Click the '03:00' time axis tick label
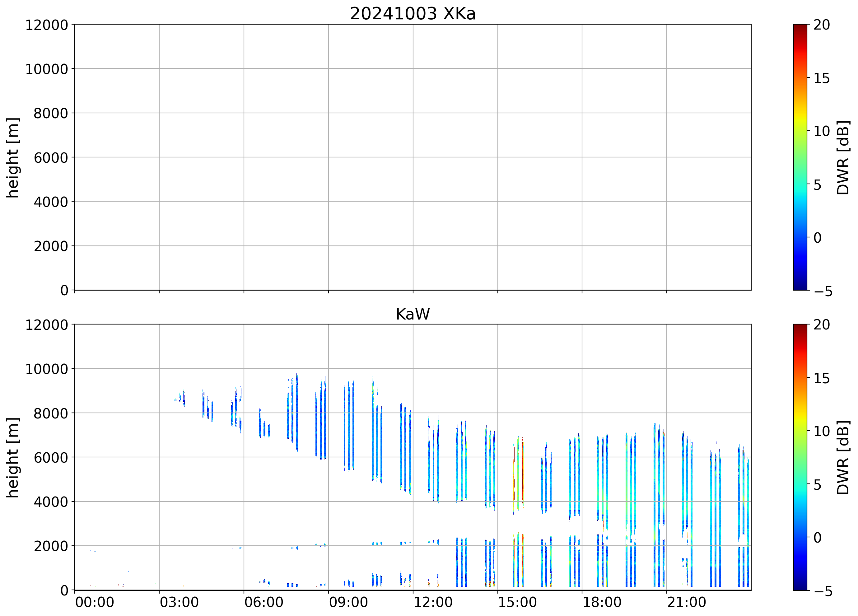 [x=179, y=602]
